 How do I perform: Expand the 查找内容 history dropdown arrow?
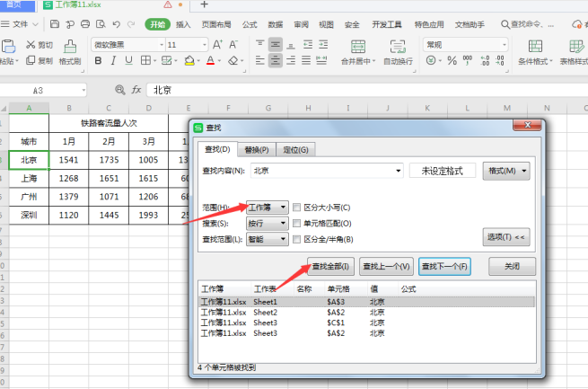(398, 171)
